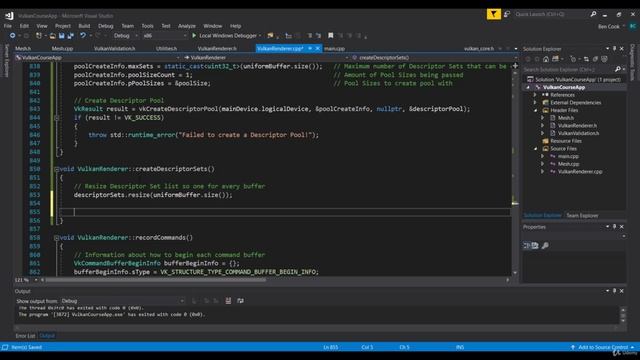Open the vulkan_core.h preview tab
Viewport: 640px width, 360px height.
[479, 49]
